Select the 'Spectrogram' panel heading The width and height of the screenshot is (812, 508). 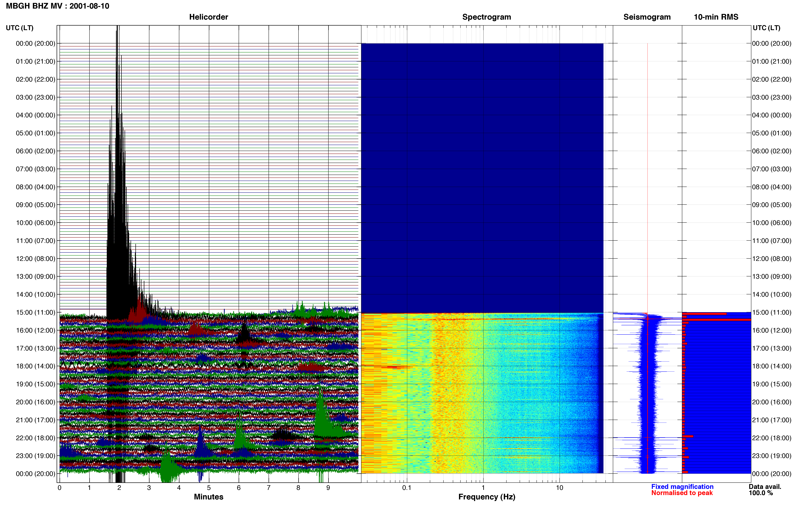[x=487, y=17]
